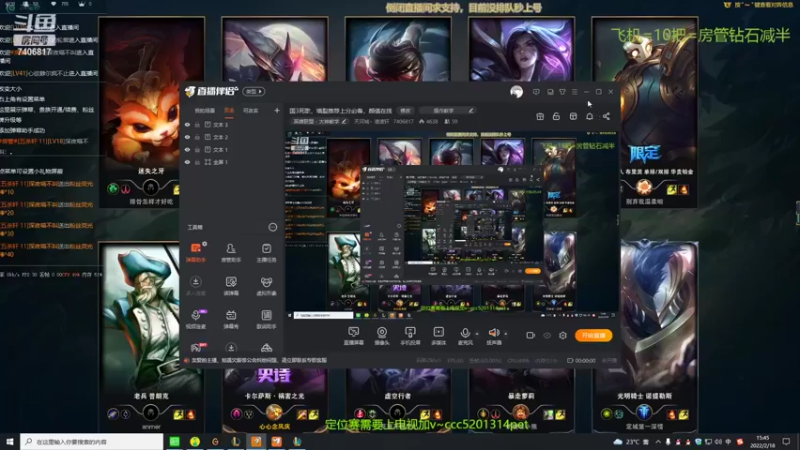The height and width of the screenshot is (450, 800).
Task: Open the Windows Start menu
Action: tap(10, 442)
